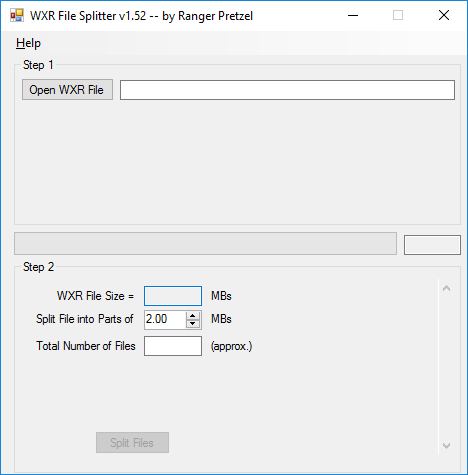Screen dimensions: 468x475
Task: Click the maximize window button
Action: [398, 15]
